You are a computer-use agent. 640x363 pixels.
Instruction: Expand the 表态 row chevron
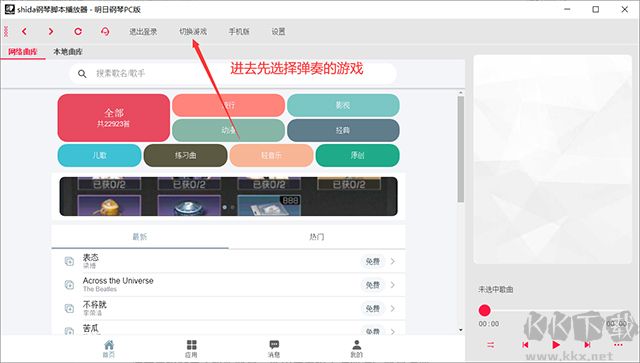tap(393, 261)
